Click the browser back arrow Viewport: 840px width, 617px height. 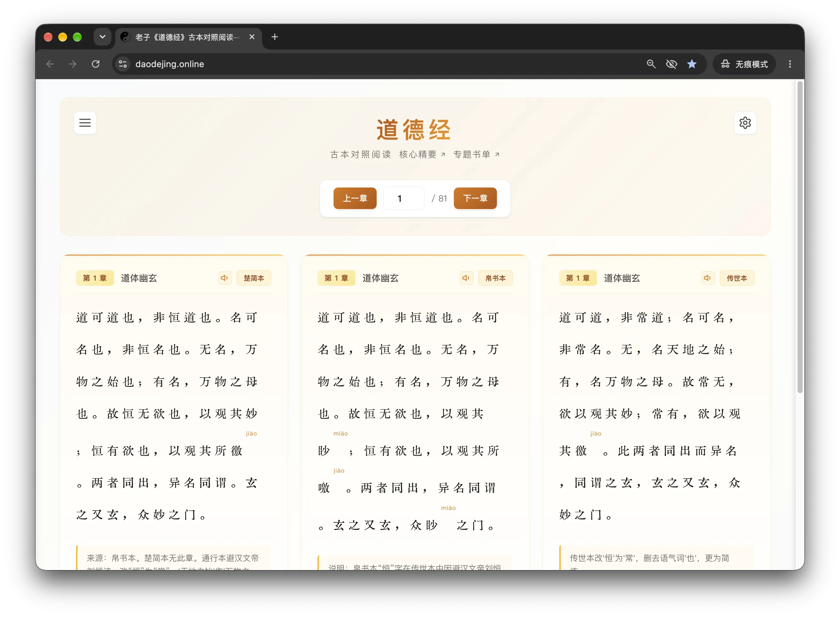click(x=50, y=64)
